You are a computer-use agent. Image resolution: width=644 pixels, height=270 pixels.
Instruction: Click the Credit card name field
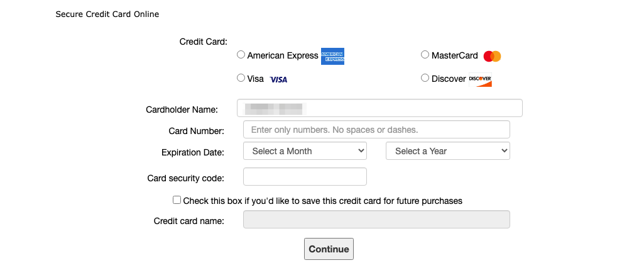pos(376,220)
